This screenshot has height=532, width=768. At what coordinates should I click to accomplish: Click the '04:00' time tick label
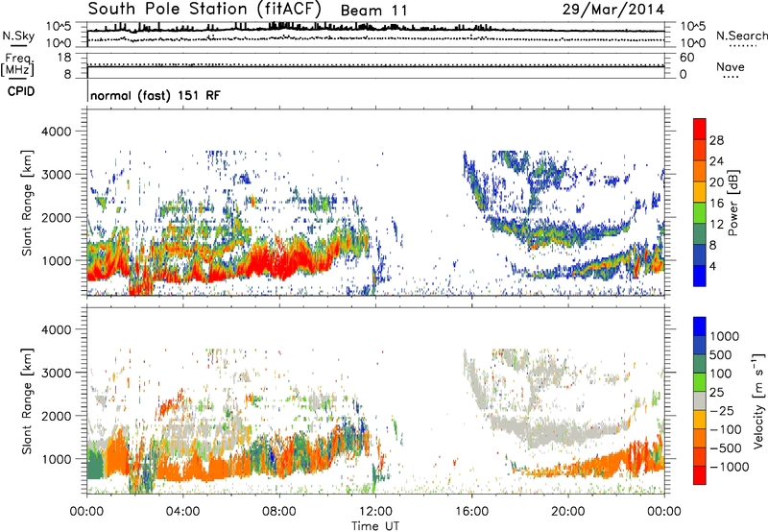point(182,512)
